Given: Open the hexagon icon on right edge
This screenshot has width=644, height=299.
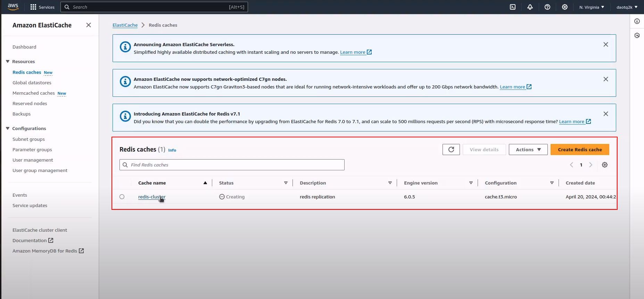Looking at the screenshot, I should [x=637, y=35].
